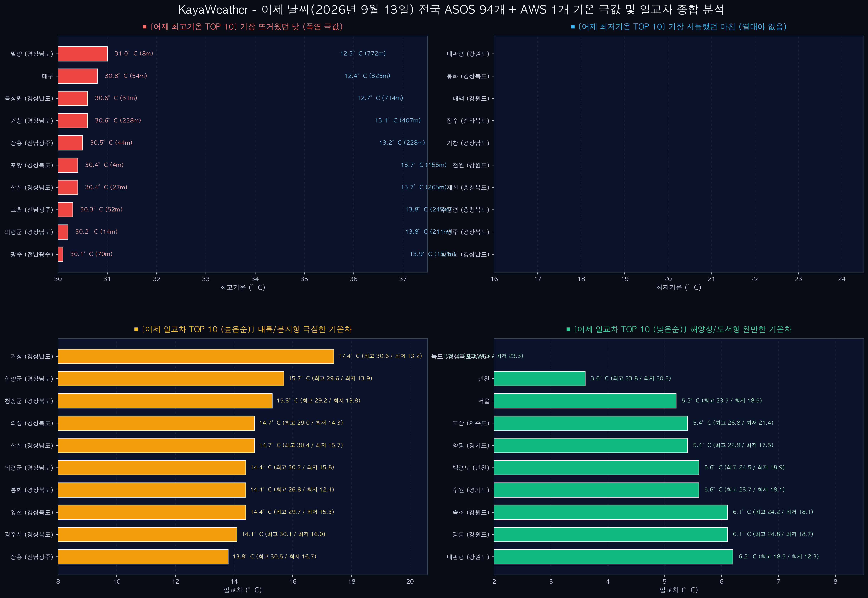The image size is (868, 598).
Task: Click the 13.8°C (최고 30.5 / 최저 16.7) label
Action: pyautogui.click(x=275, y=556)
